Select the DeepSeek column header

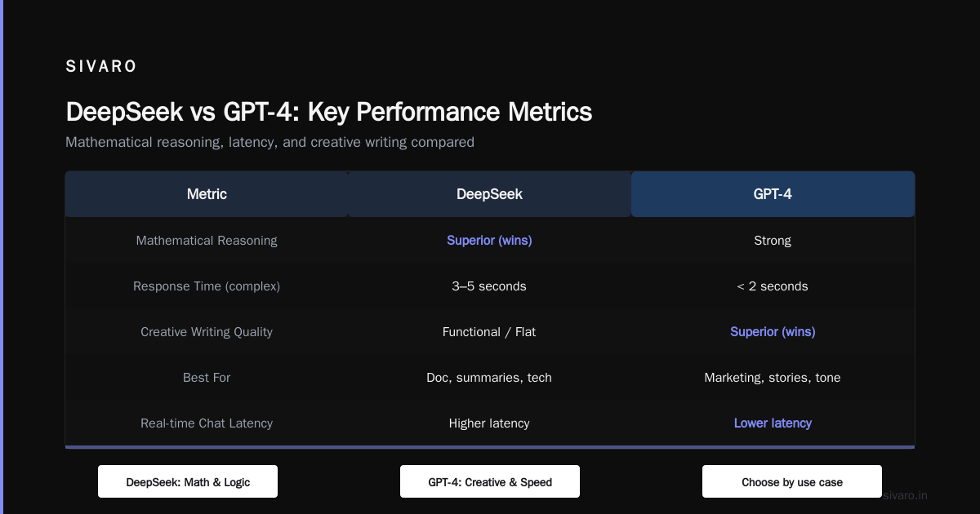[489, 194]
